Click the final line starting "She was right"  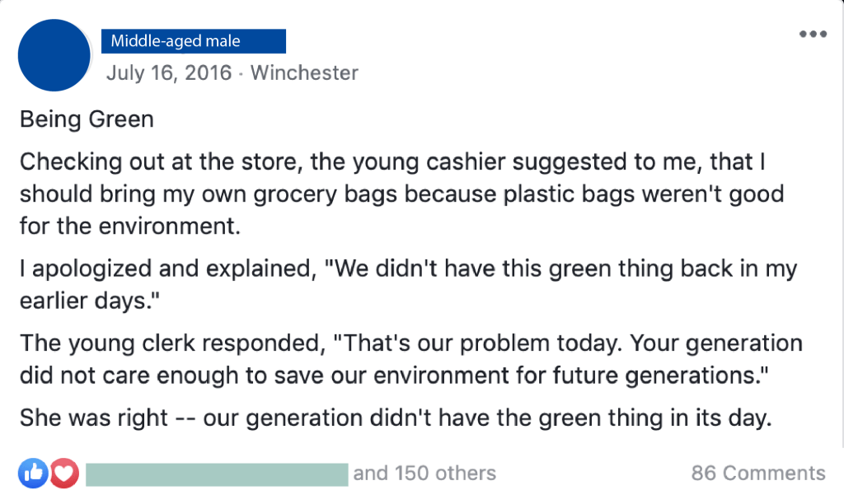click(396, 418)
